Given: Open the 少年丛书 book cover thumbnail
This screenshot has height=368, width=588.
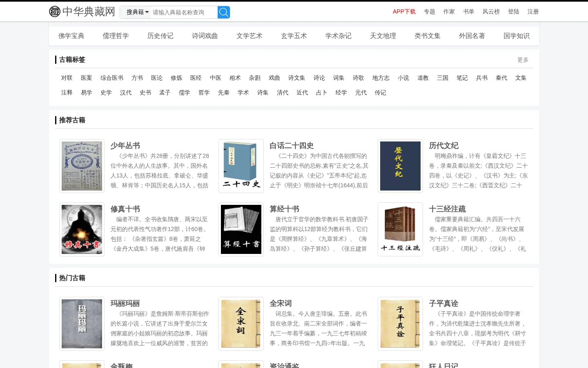Looking at the screenshot, I should (x=82, y=166).
